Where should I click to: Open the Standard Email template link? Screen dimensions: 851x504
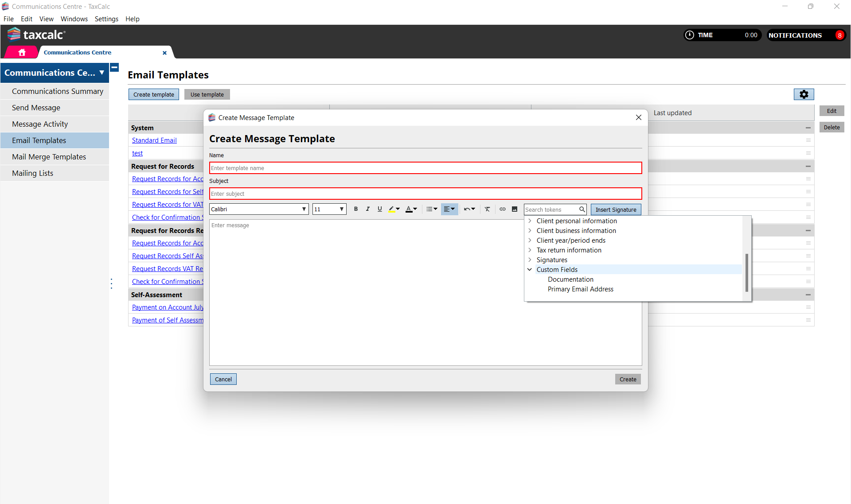154,140
